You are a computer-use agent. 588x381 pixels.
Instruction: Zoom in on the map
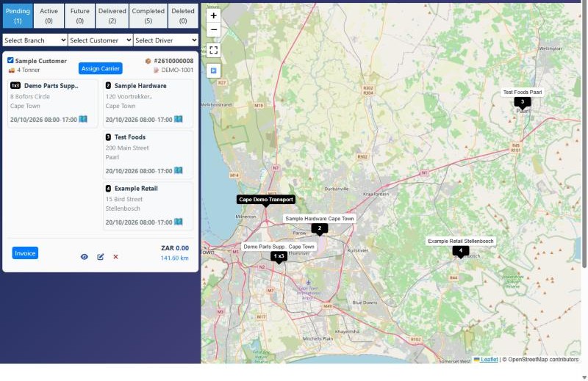[x=213, y=15]
